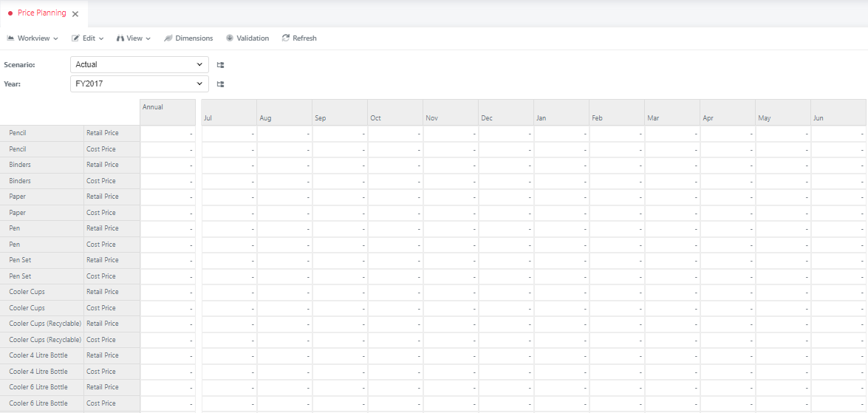868x413 pixels.
Task: Select the Jan column header
Action: click(561, 112)
